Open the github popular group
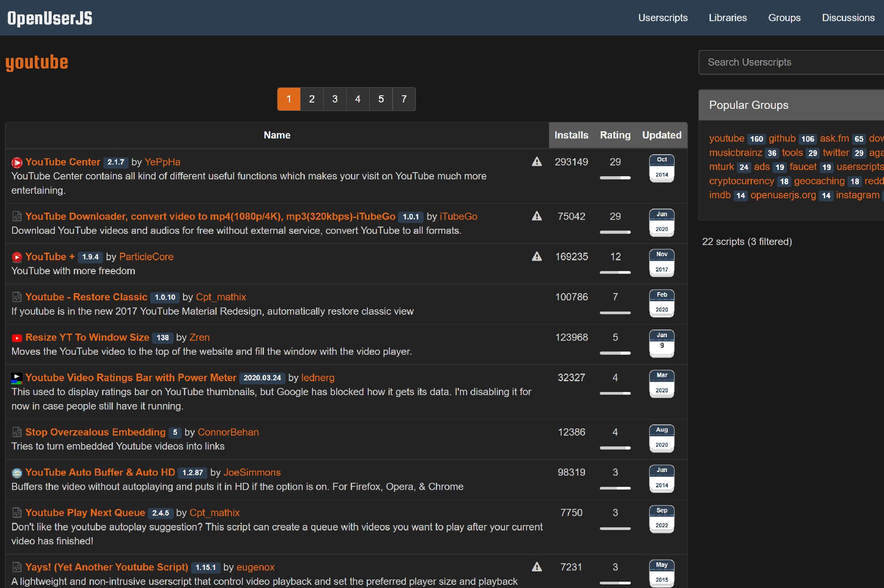The image size is (884, 588). click(x=782, y=138)
